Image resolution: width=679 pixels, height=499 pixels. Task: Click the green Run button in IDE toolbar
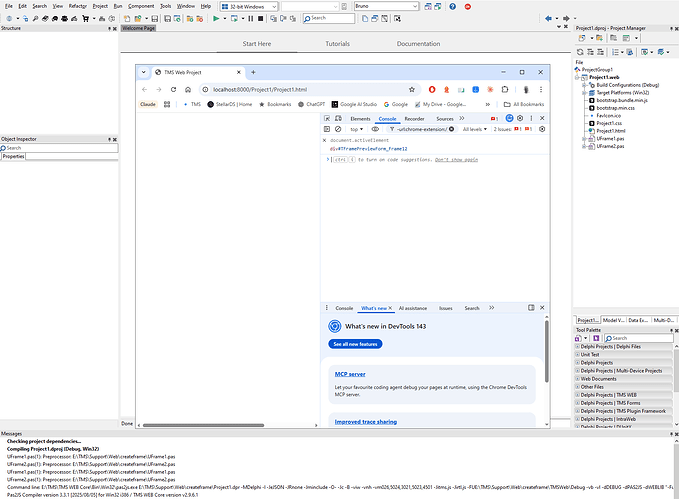click(217, 18)
